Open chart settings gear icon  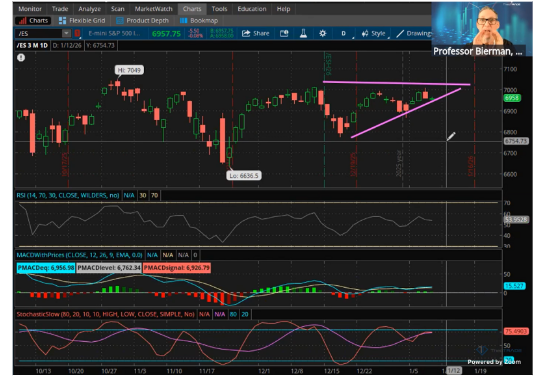[322, 33]
